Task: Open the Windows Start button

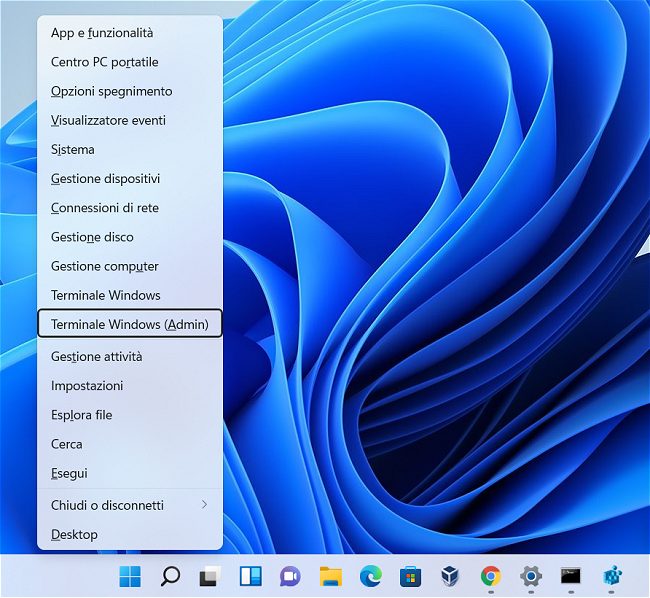Action: point(130,576)
